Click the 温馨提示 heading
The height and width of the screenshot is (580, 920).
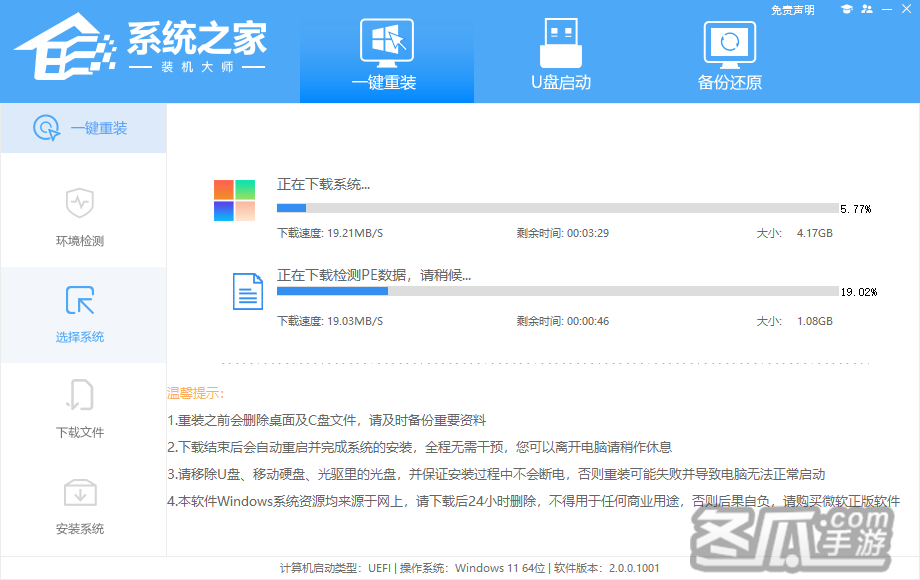pos(195,394)
